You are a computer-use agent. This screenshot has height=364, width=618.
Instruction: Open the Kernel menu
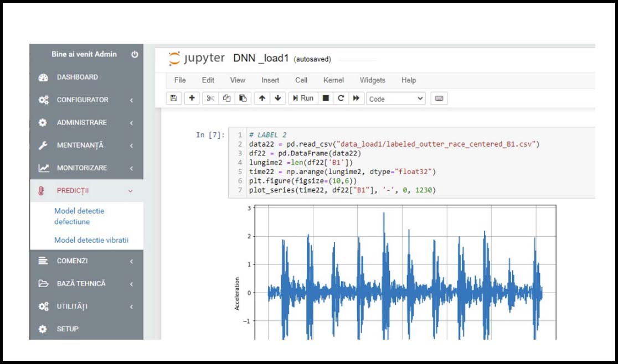tap(333, 80)
